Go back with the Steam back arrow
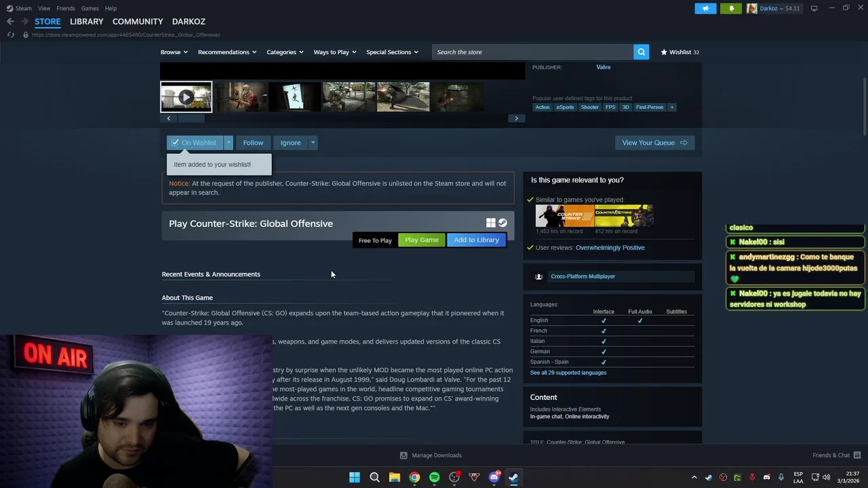The height and width of the screenshot is (488, 868). 10,22
